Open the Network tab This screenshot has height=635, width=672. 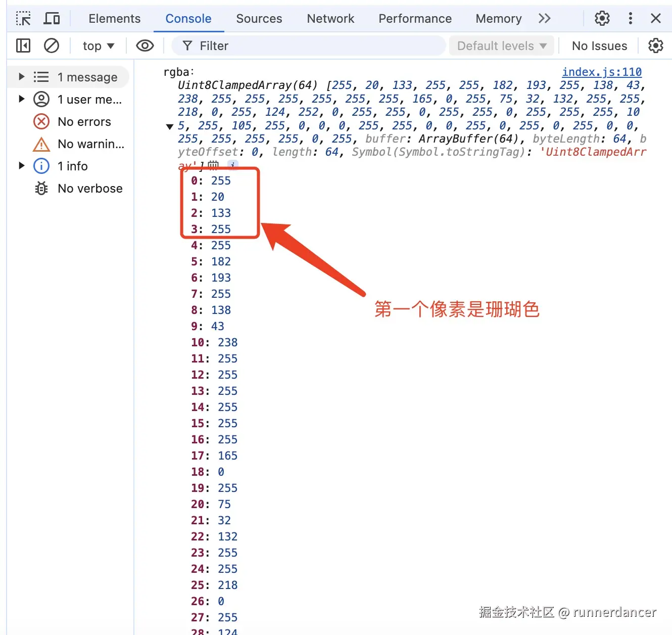tap(330, 19)
